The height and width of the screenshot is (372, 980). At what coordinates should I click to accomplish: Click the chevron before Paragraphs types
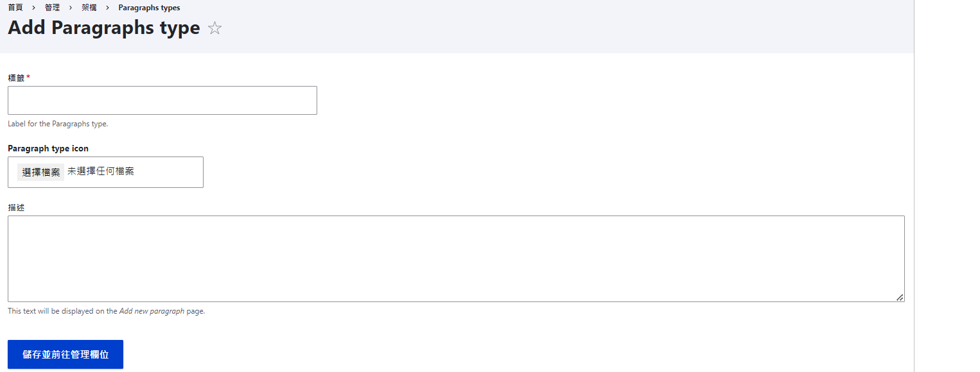pyautogui.click(x=107, y=8)
